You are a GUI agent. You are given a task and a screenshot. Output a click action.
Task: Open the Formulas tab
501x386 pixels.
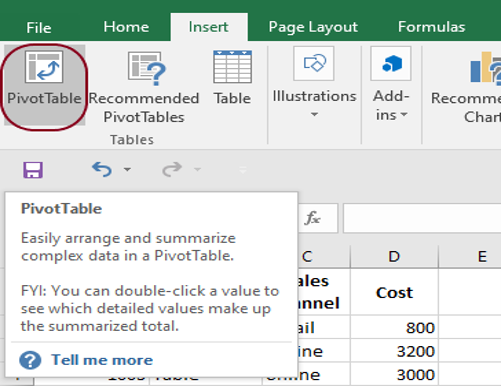[x=431, y=27]
